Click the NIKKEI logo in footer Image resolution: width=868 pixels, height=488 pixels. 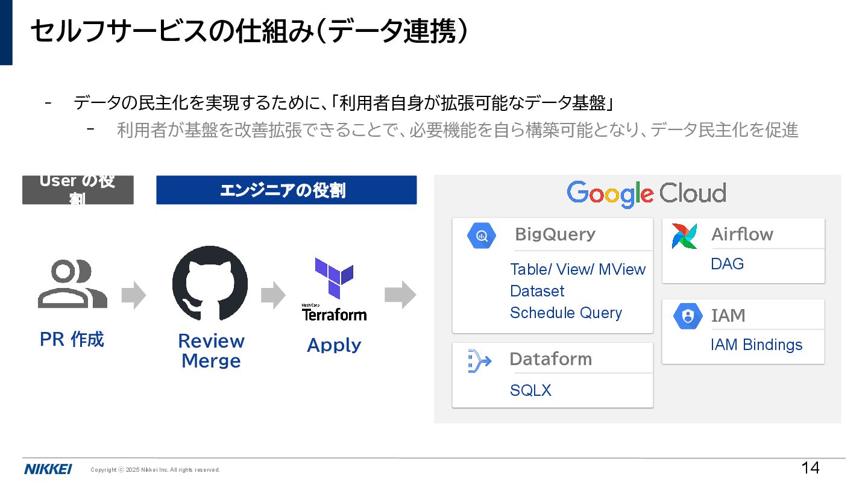coord(48,469)
